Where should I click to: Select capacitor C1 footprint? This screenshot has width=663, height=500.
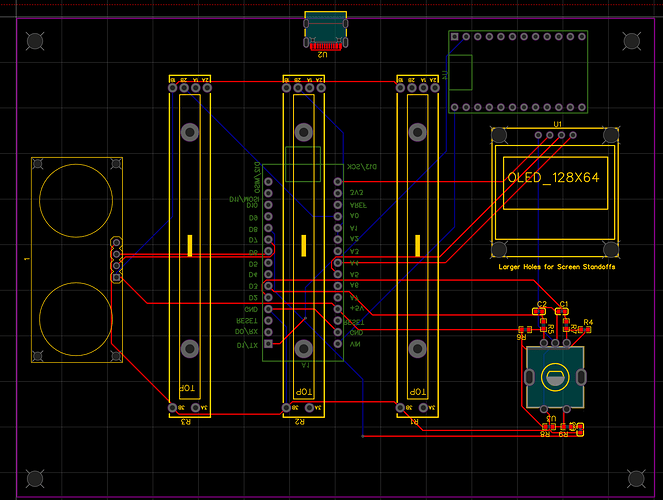tap(562, 311)
